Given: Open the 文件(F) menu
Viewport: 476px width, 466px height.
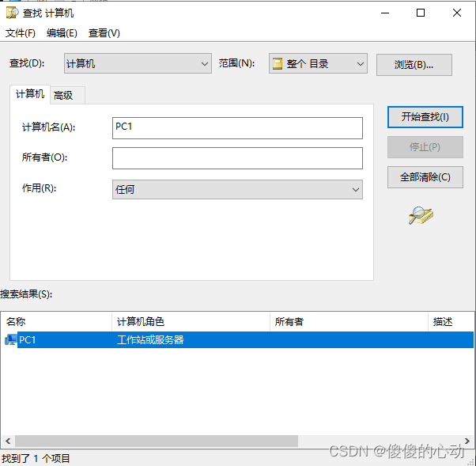Looking at the screenshot, I should tap(21, 32).
